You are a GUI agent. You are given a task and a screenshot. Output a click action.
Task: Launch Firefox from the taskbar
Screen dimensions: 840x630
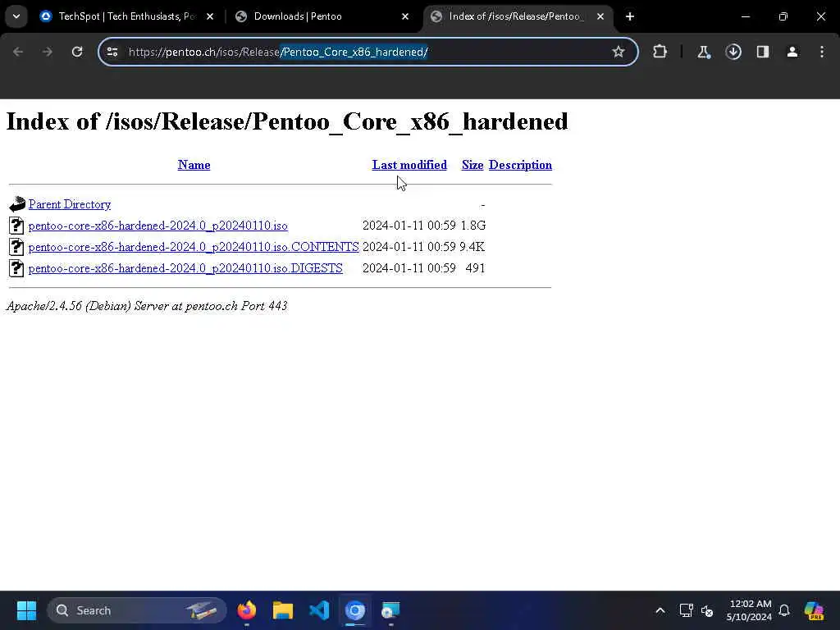(x=246, y=610)
